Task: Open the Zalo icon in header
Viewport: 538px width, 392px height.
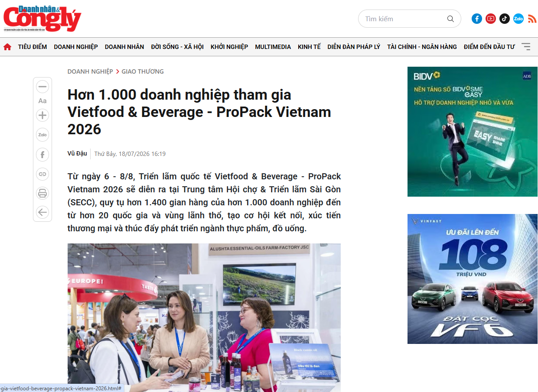Action: click(518, 19)
